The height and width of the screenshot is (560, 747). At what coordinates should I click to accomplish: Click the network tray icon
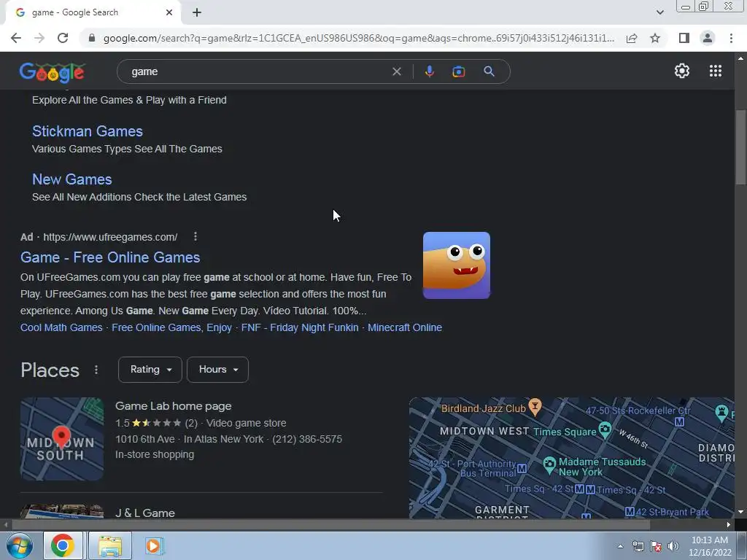(638, 546)
